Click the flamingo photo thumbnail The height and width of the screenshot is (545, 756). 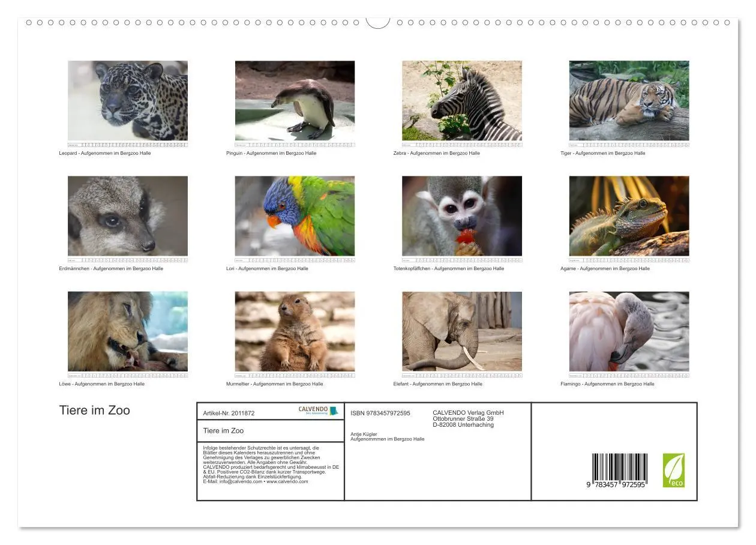click(x=629, y=331)
